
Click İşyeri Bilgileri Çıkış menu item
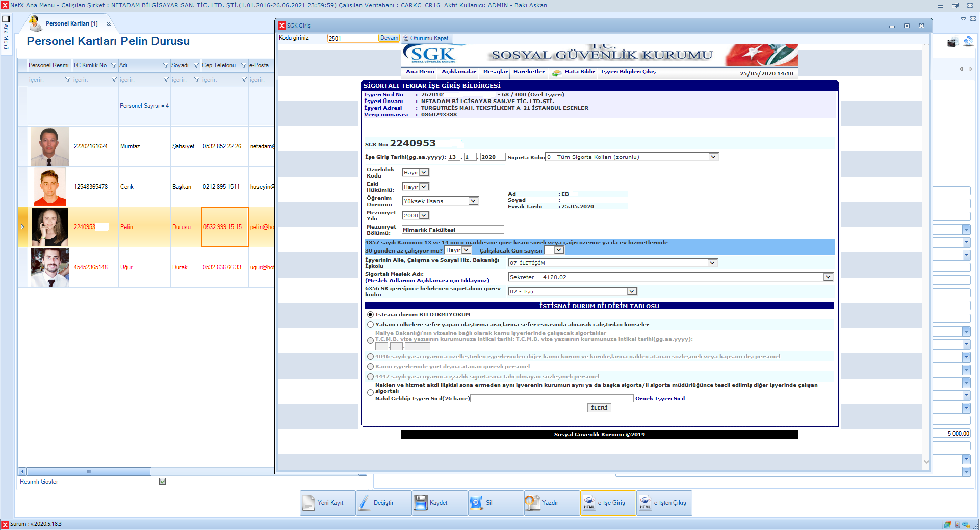coord(628,72)
